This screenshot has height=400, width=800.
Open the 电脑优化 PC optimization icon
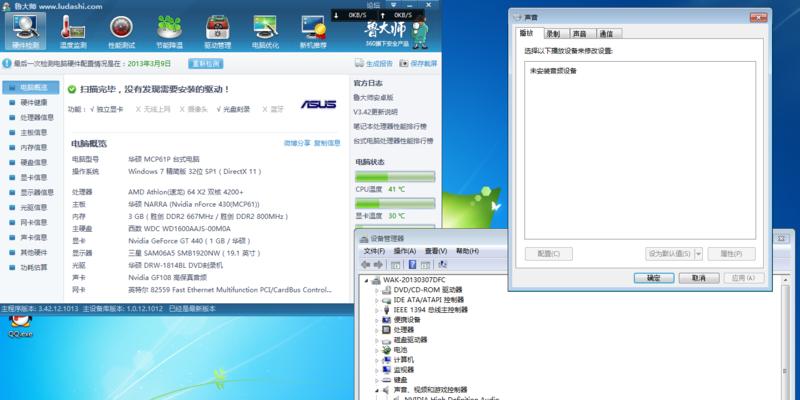(x=265, y=32)
